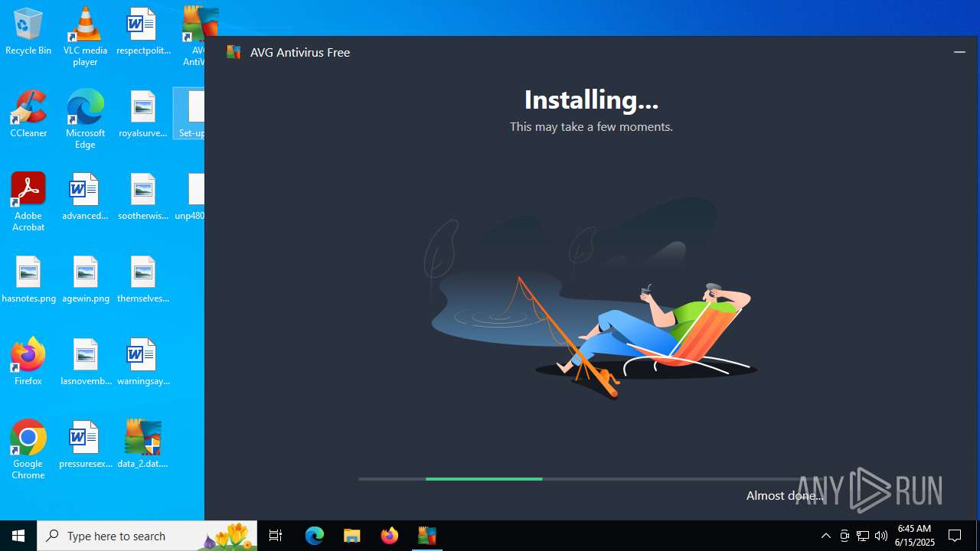Switch to AVG installer taskbar button
Screen dimensions: 980x551
[x=426, y=536]
